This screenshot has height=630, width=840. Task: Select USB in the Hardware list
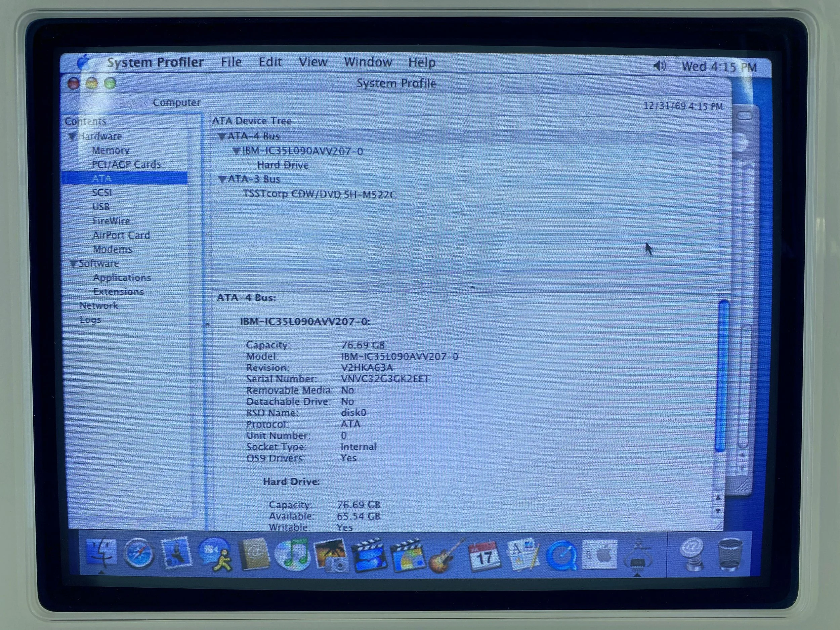point(101,207)
